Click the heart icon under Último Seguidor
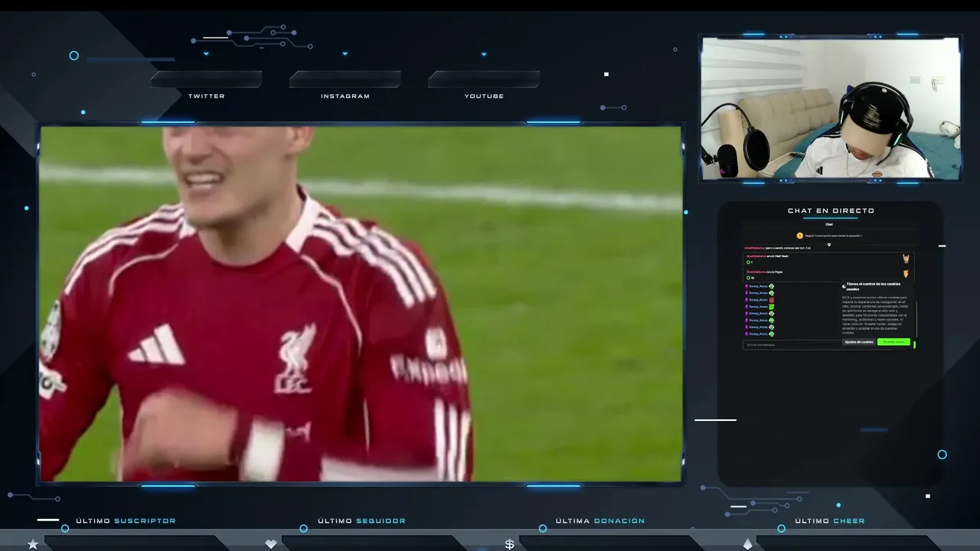 coord(270,544)
